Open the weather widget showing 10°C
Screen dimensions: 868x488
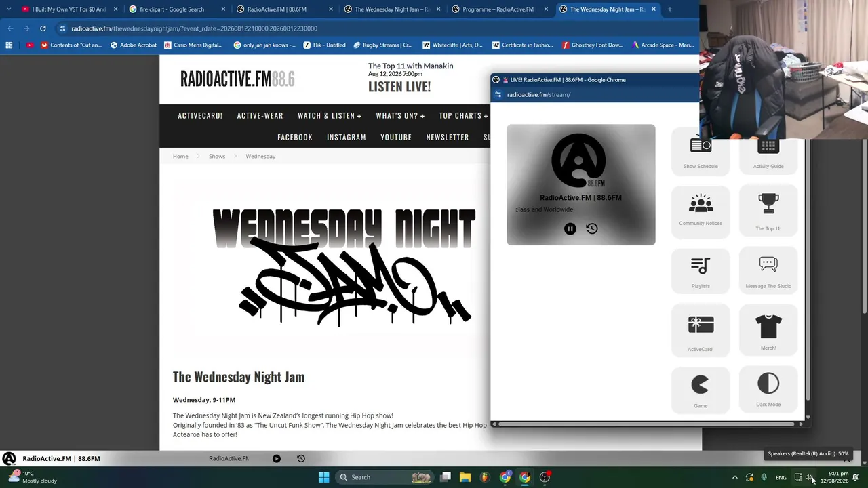(31, 477)
